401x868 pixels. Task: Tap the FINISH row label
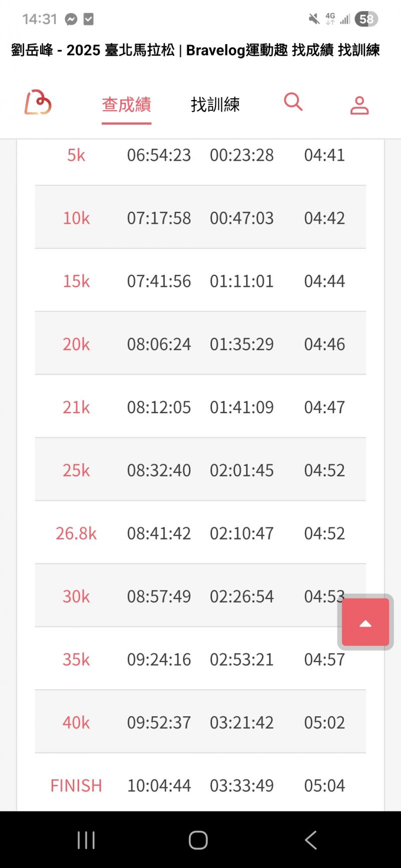click(x=76, y=785)
